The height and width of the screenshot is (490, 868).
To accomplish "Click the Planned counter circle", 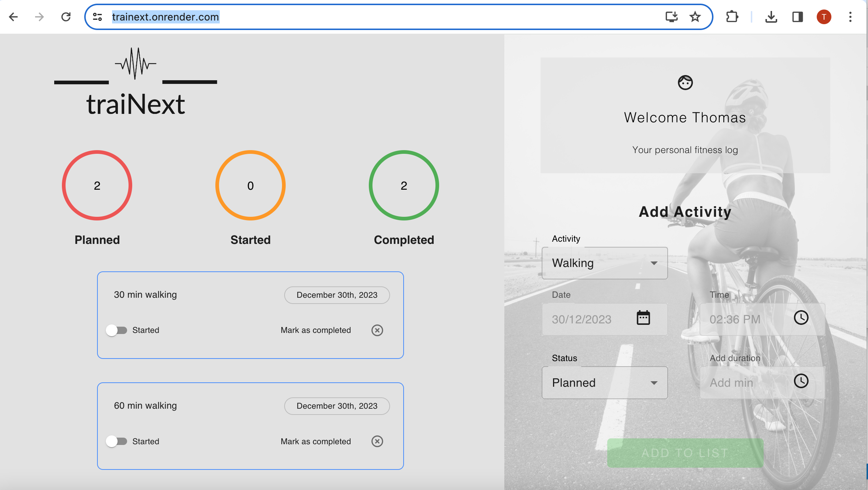I will (97, 185).
